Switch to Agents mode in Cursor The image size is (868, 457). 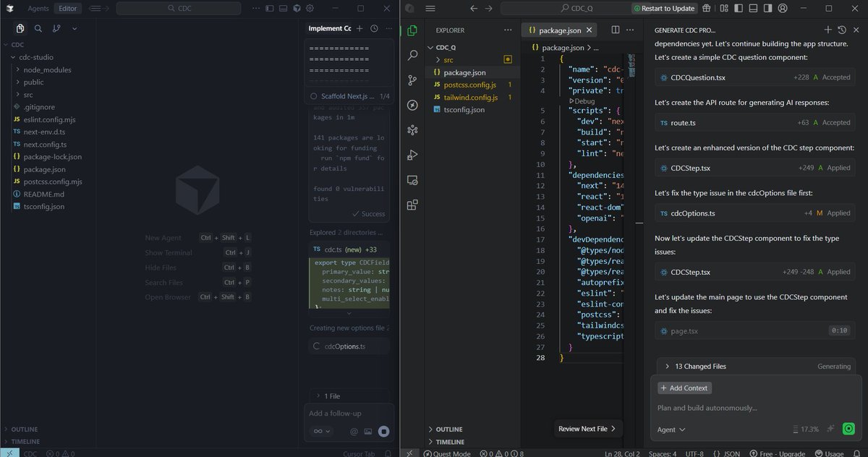click(39, 9)
